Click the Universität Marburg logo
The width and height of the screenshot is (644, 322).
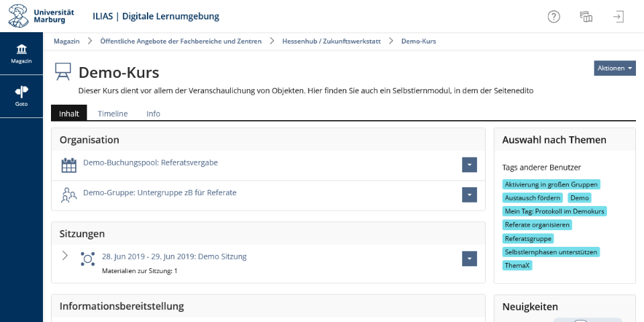[x=42, y=16]
